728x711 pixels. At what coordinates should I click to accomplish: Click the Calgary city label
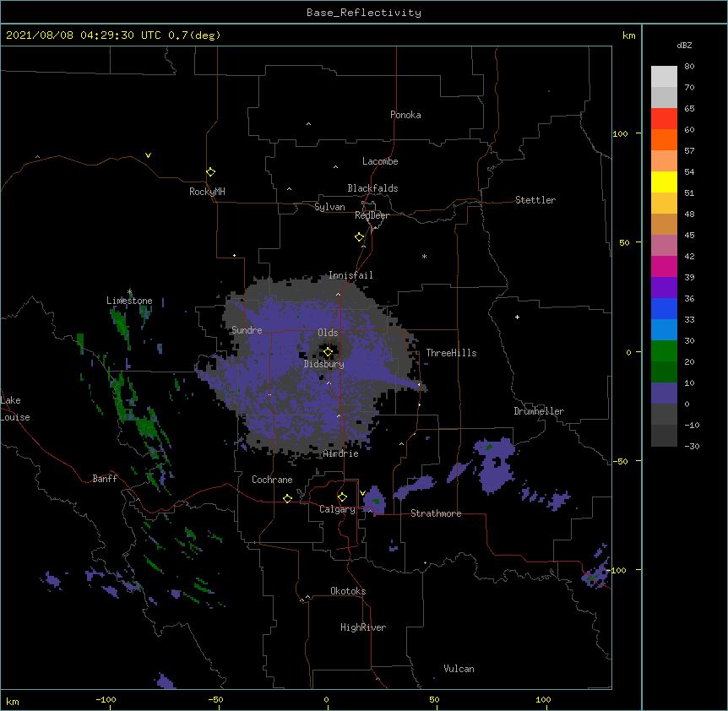337,509
